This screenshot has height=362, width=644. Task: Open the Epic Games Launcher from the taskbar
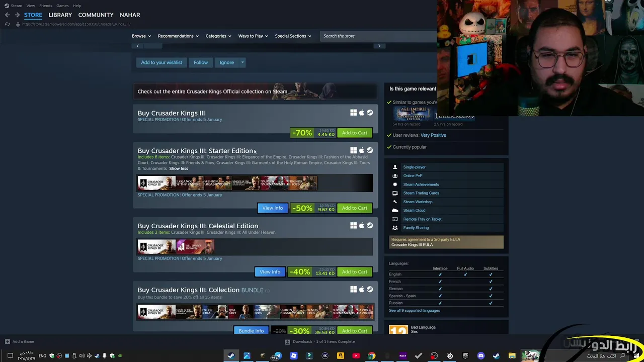point(465,356)
